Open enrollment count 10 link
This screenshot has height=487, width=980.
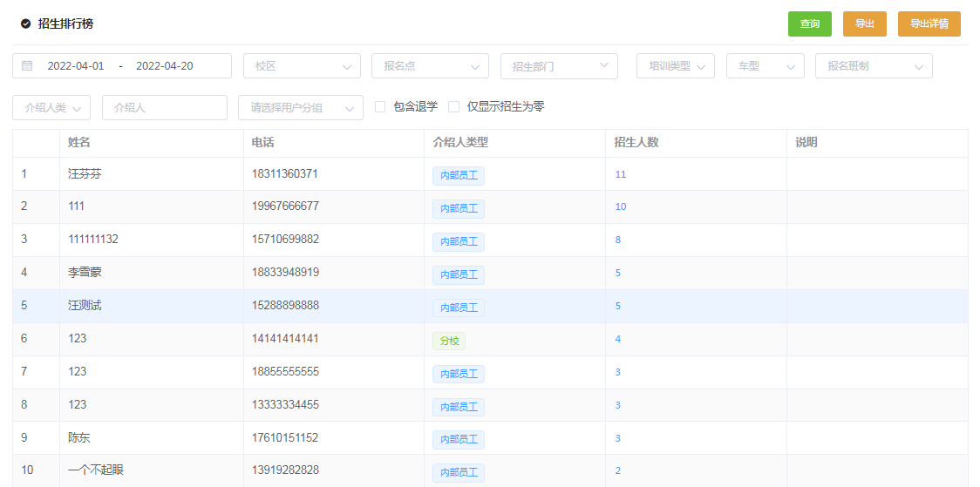pos(621,206)
